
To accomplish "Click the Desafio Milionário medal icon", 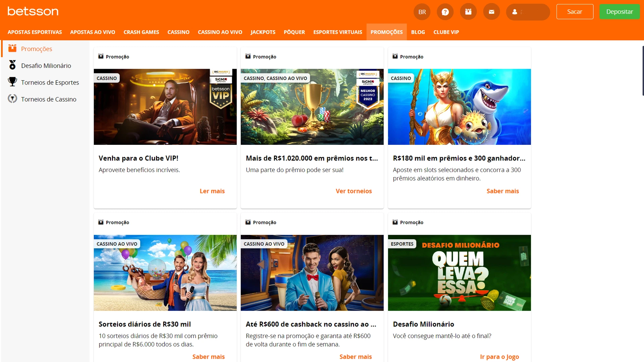I will pyautogui.click(x=12, y=65).
